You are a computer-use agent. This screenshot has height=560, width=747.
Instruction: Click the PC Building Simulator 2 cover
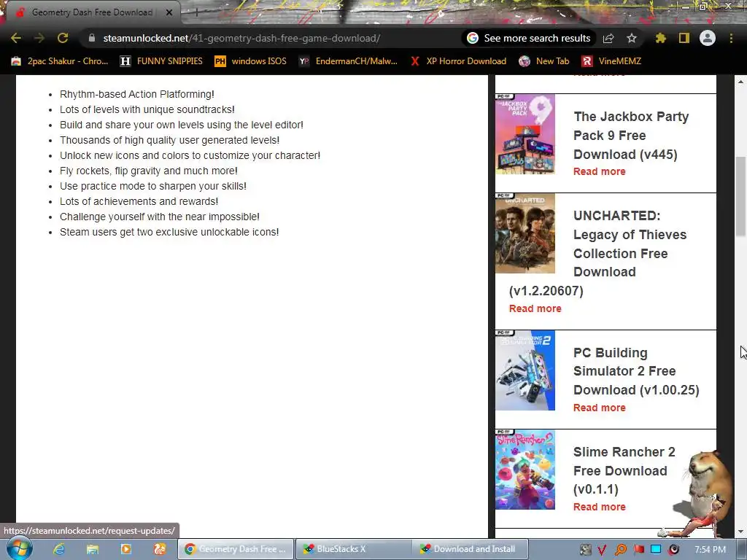(x=525, y=370)
